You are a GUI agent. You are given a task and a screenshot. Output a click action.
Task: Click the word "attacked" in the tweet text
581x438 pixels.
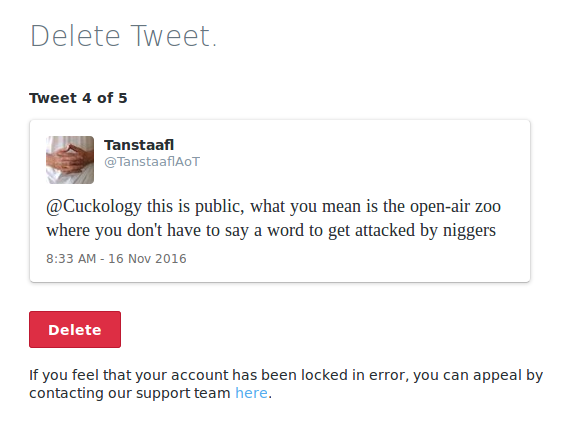point(385,230)
